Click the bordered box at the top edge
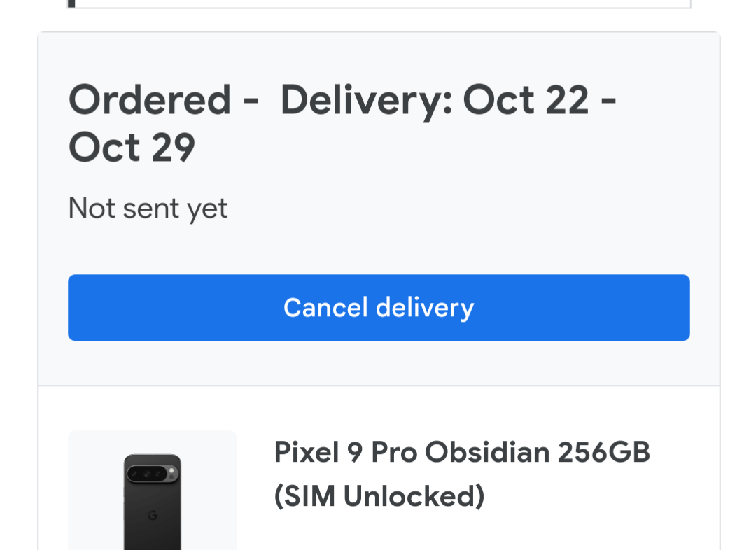This screenshot has height=550, width=756. [x=379, y=4]
